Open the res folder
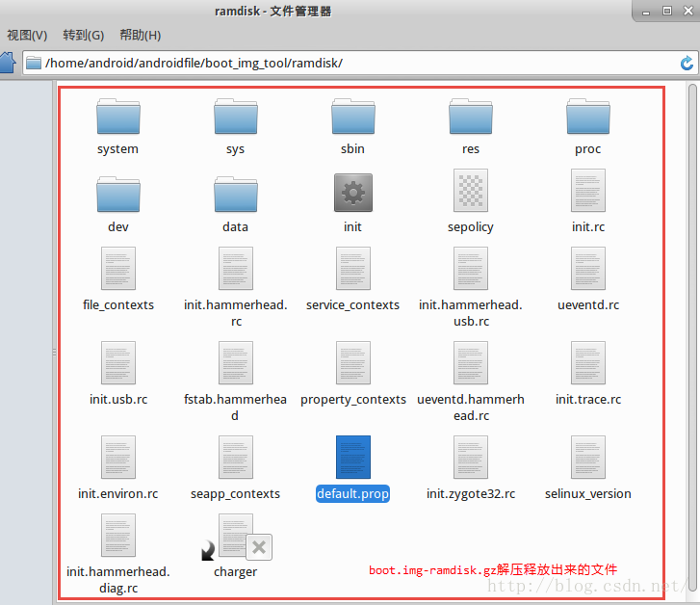Image resolution: width=700 pixels, height=605 pixels. pos(471,117)
